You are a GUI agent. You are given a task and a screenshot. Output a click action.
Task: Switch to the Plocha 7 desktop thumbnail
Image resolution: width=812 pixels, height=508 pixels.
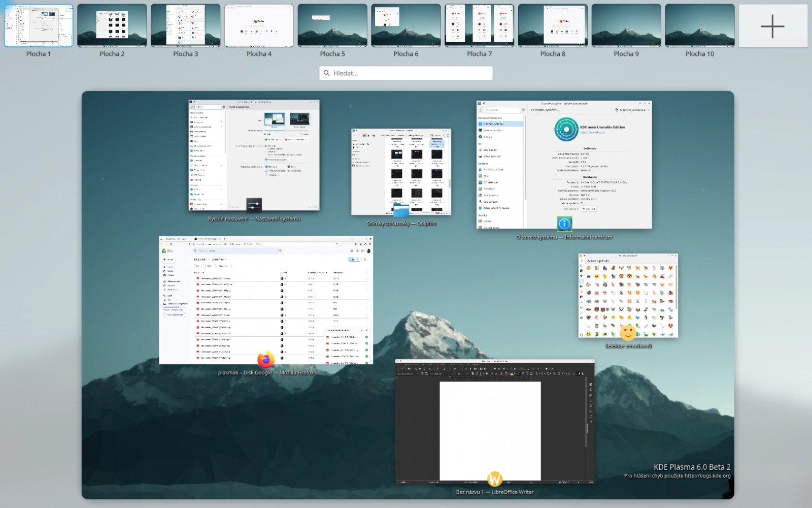tap(480, 26)
